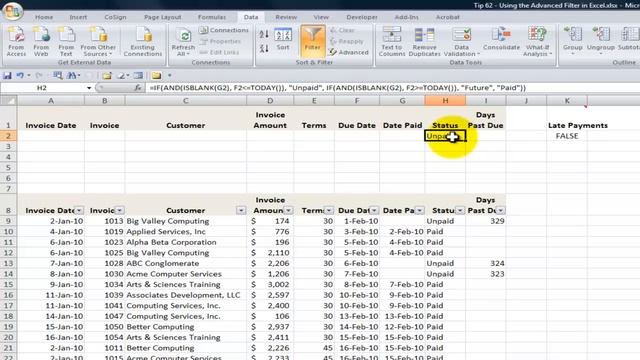Import data From Web
Image resolution: width=640 pixels, height=360 pixels.
click(41, 42)
